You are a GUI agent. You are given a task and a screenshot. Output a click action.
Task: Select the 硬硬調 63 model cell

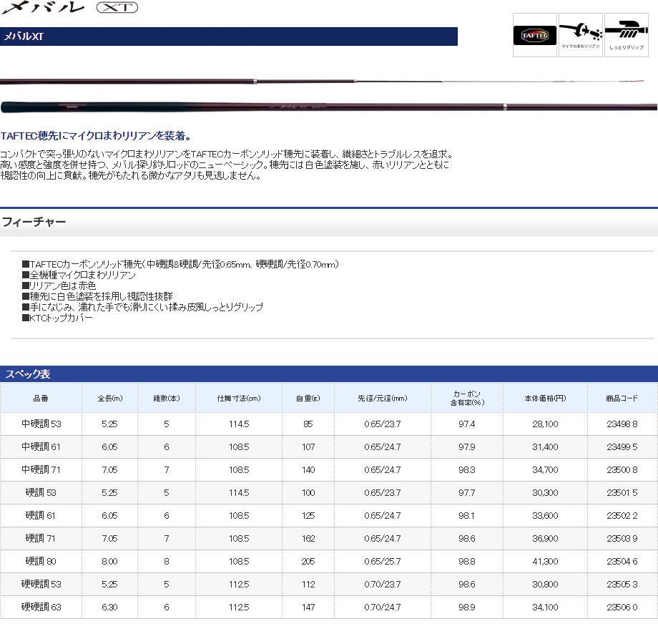tap(41, 607)
